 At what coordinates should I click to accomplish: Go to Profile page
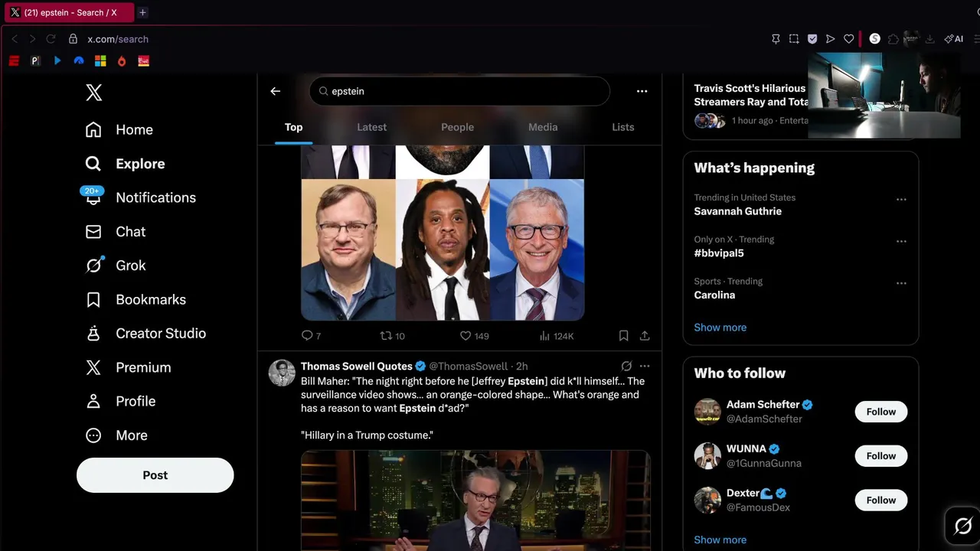[x=120, y=401]
